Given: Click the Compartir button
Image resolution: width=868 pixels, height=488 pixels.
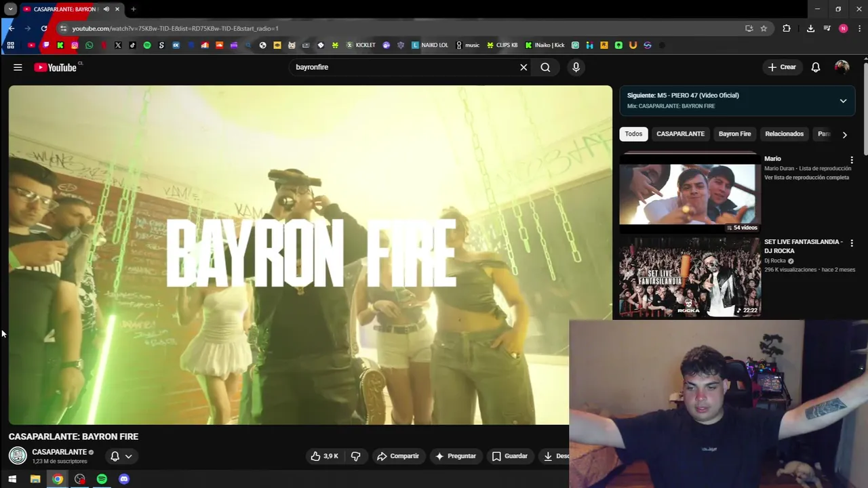Looking at the screenshot, I should [398, 456].
